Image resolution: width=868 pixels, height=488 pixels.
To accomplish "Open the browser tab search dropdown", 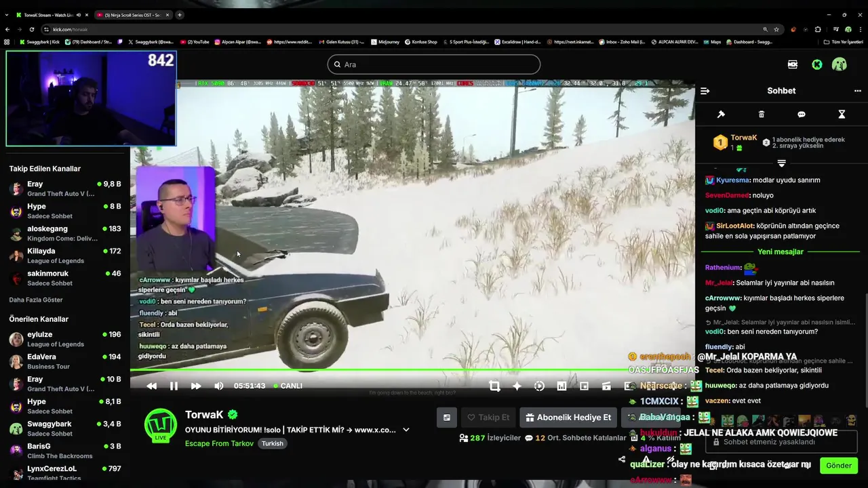I will pyautogui.click(x=7, y=15).
